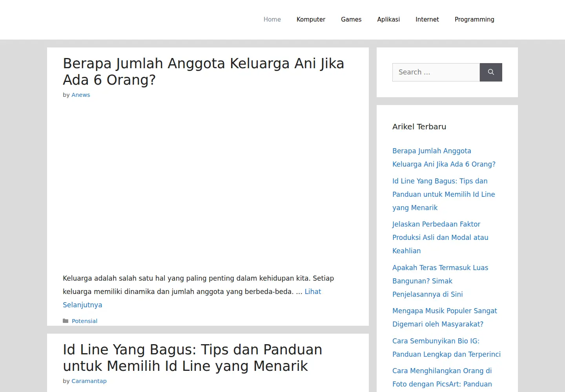Visit author Anews profile link
Viewport: 565px width, 392px height.
tap(81, 95)
